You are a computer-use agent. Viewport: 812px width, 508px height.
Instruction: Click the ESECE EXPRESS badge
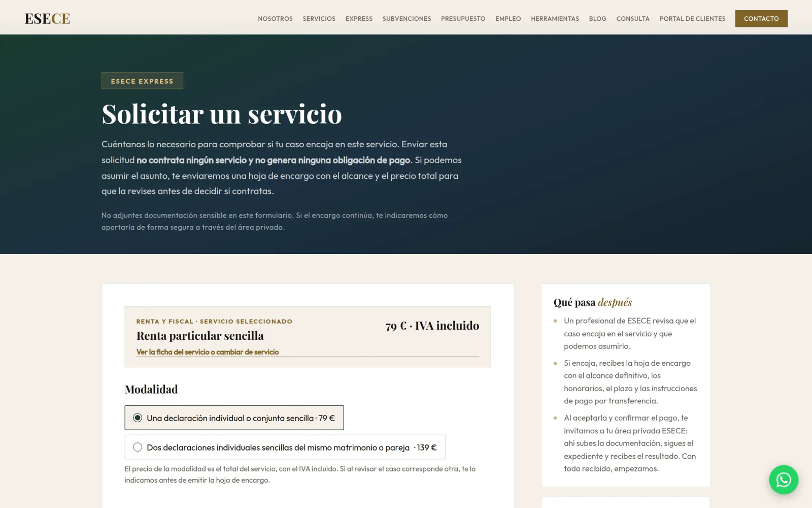[142, 81]
